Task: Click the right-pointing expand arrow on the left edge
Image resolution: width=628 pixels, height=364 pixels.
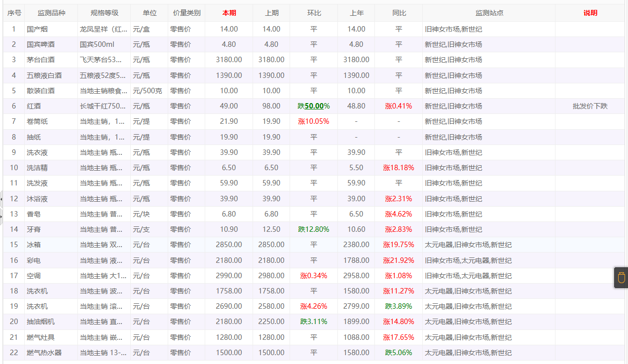Action: [1, 216]
